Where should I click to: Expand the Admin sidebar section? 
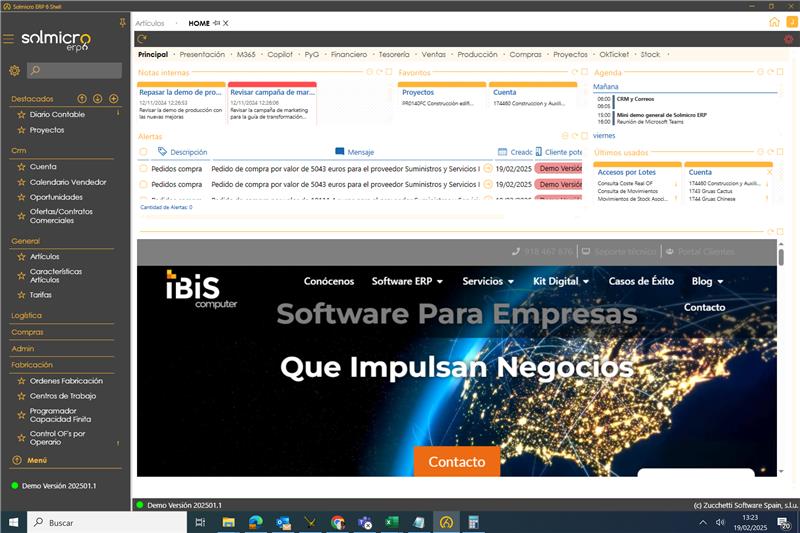[x=22, y=348]
